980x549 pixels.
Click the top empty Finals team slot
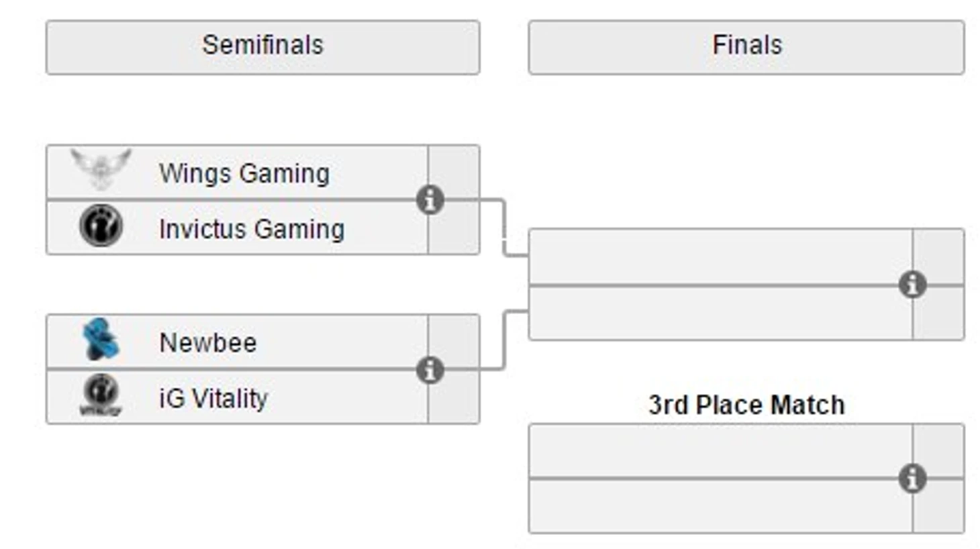720,257
